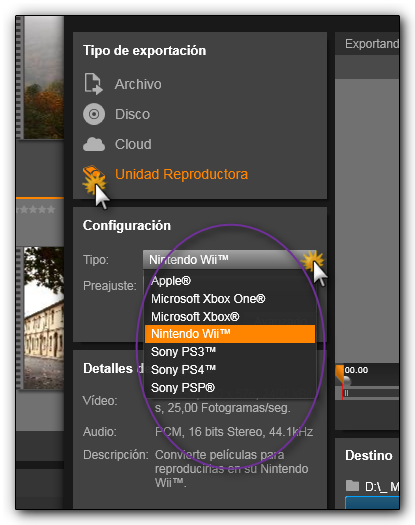Click the Descripción Nintendo Wii text
This screenshot has width=415, height=525.
(x=231, y=469)
